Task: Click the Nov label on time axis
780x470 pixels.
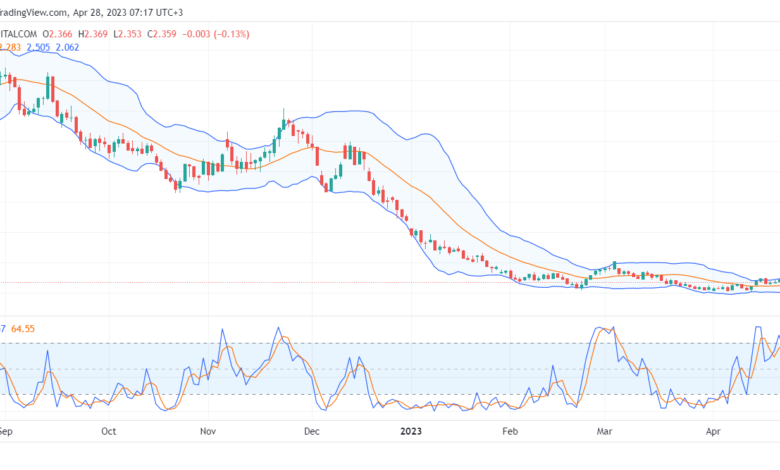Action: (208, 431)
